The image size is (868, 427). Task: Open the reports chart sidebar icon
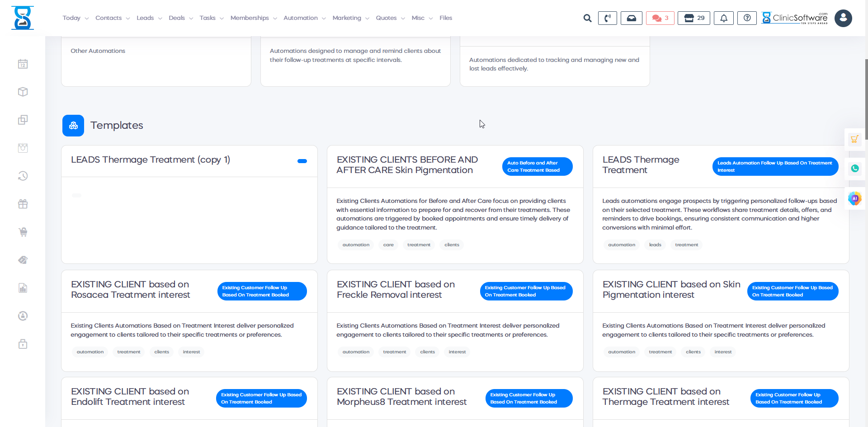click(x=23, y=288)
